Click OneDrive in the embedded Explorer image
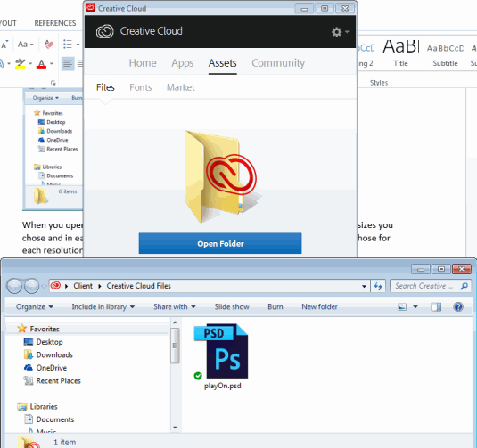 pyautogui.click(x=53, y=140)
